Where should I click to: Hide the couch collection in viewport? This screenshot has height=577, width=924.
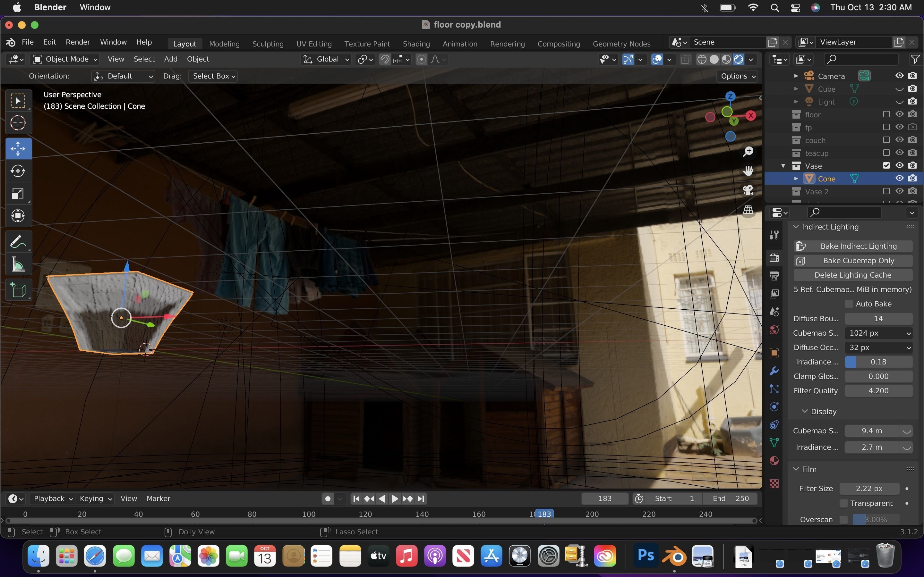tap(899, 140)
